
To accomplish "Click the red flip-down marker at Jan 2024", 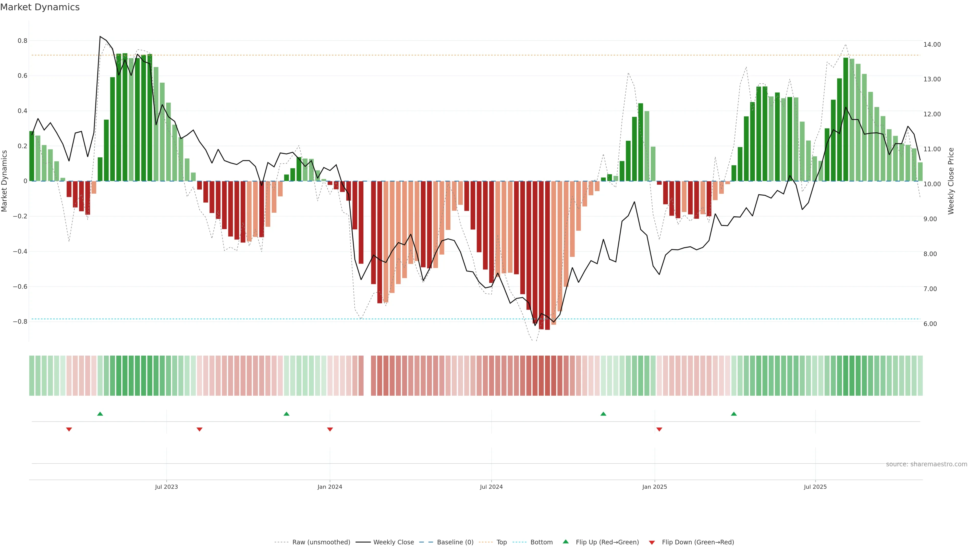I will 330,429.
